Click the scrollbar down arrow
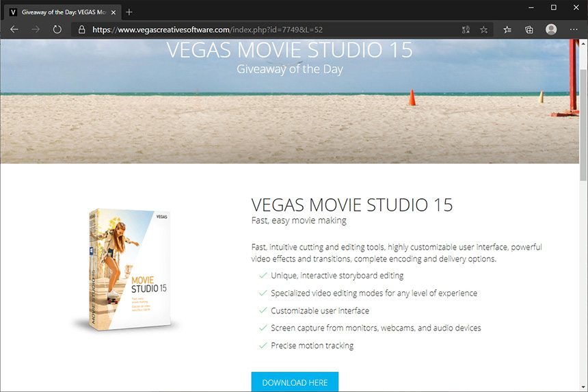This screenshot has height=392, width=588. pos(583,387)
